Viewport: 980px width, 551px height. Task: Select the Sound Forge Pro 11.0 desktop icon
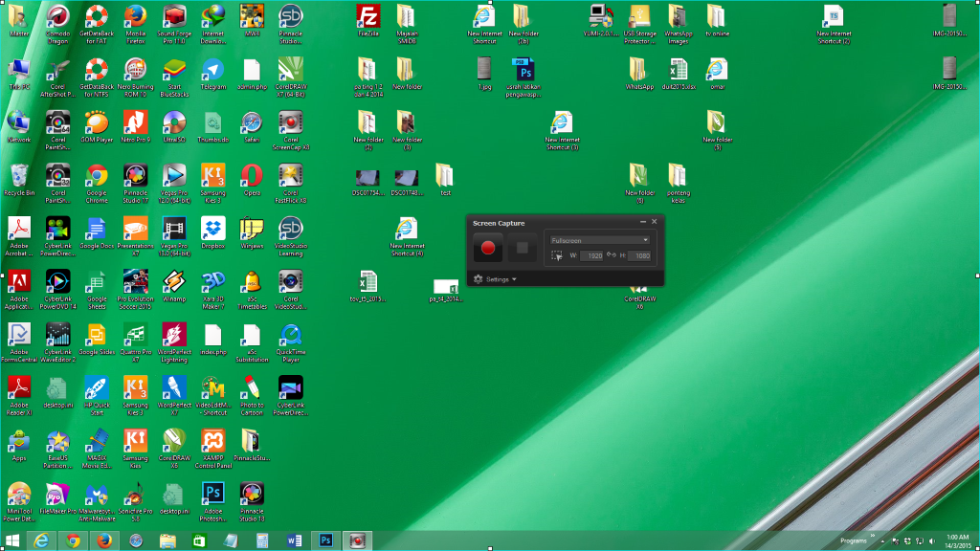click(x=174, y=24)
